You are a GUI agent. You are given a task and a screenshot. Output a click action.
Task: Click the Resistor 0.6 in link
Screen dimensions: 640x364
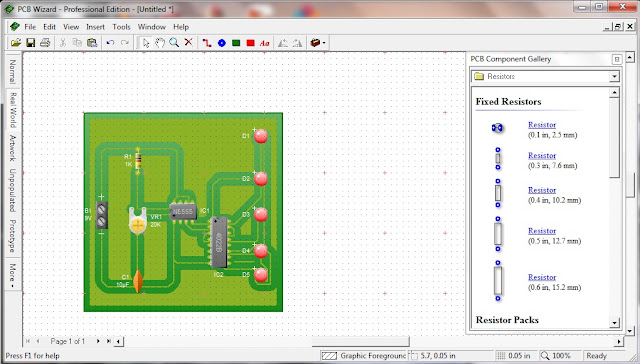(x=542, y=277)
